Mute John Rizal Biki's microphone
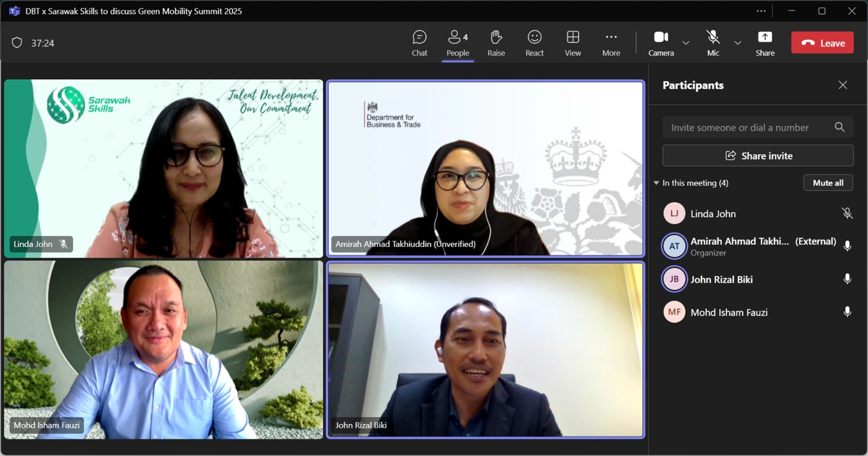 pyautogui.click(x=847, y=279)
